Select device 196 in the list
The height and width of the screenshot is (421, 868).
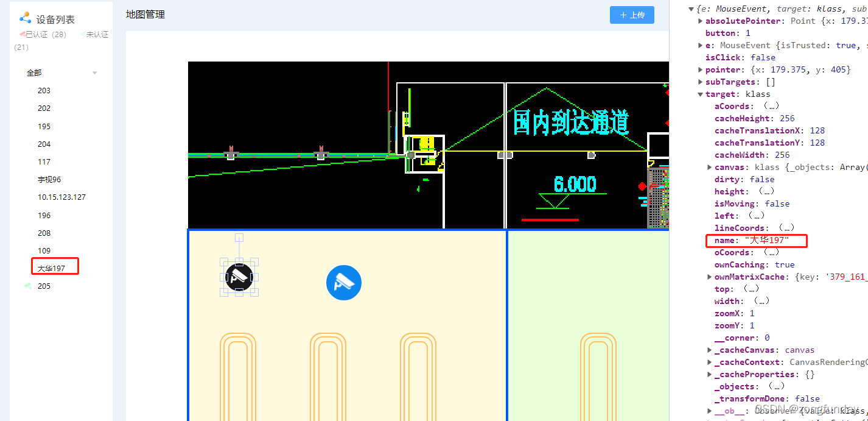click(x=44, y=215)
